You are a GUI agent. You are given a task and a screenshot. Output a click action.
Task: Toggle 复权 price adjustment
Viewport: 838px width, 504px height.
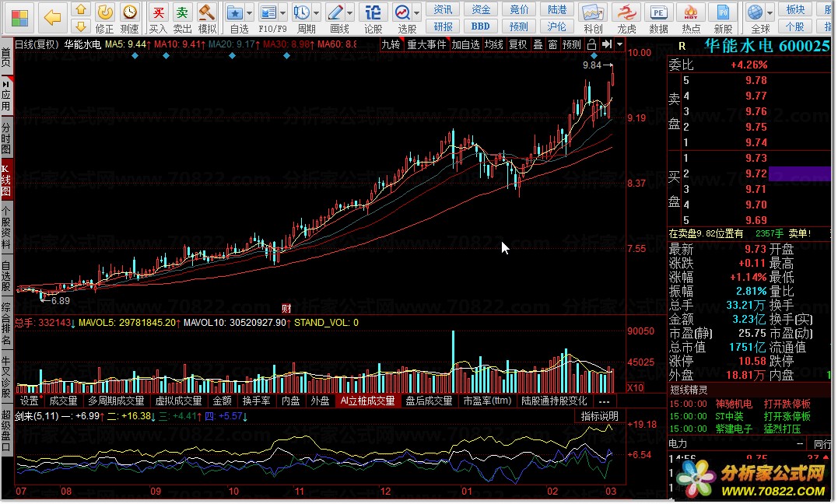[x=517, y=44]
